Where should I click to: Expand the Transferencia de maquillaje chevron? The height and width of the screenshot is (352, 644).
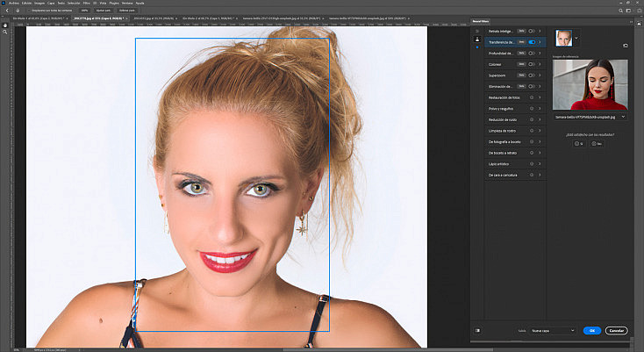(x=540, y=42)
